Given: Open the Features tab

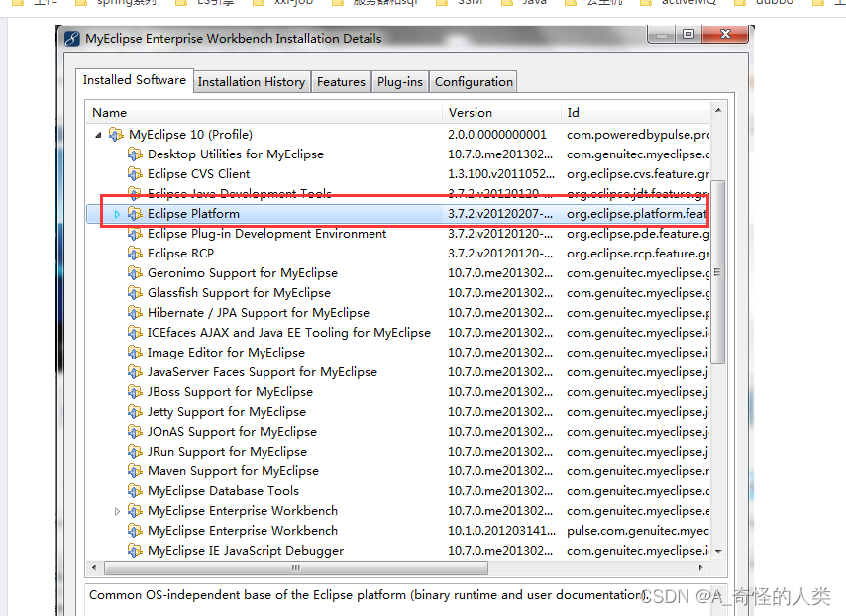Looking at the screenshot, I should click(341, 82).
